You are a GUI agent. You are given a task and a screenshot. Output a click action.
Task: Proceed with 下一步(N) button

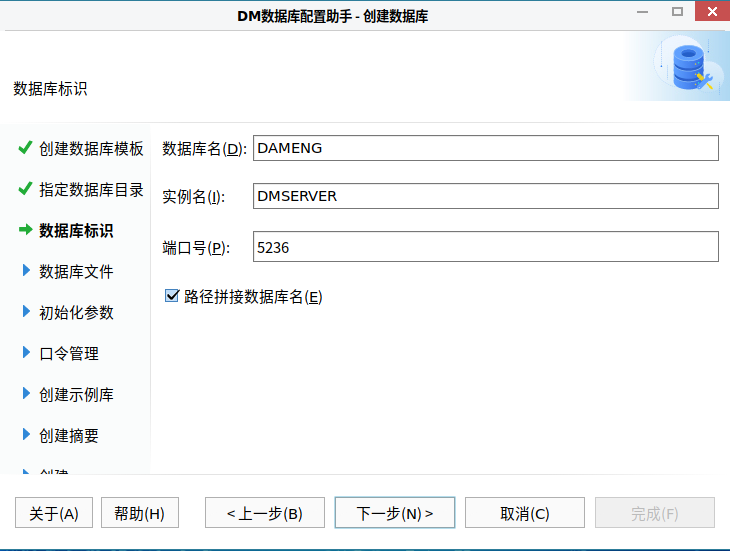coord(395,513)
